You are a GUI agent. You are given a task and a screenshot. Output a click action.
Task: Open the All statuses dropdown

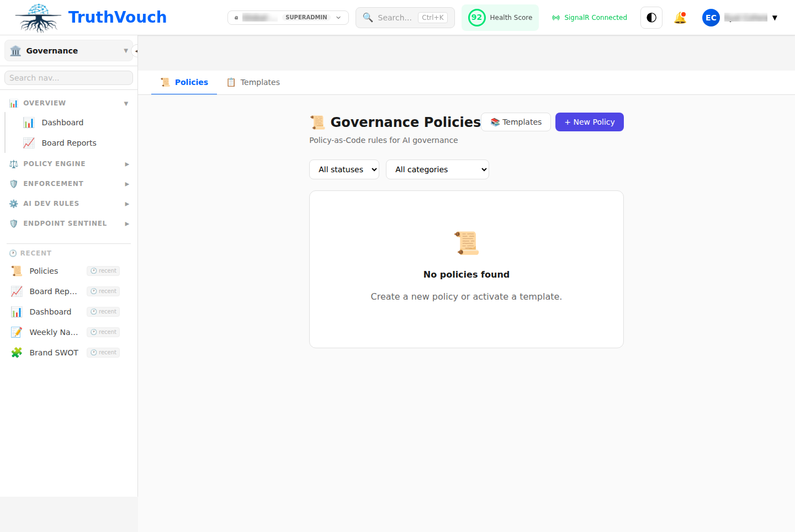click(344, 169)
